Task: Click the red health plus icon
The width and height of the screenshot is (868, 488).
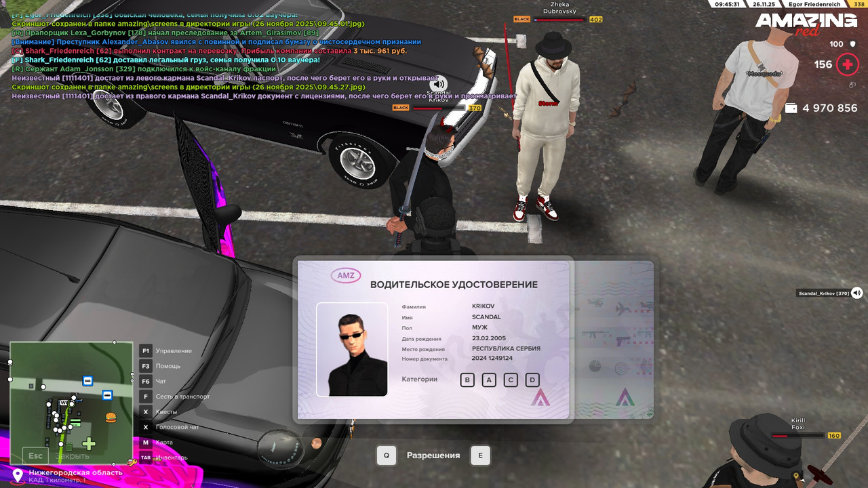Action: coord(847,65)
